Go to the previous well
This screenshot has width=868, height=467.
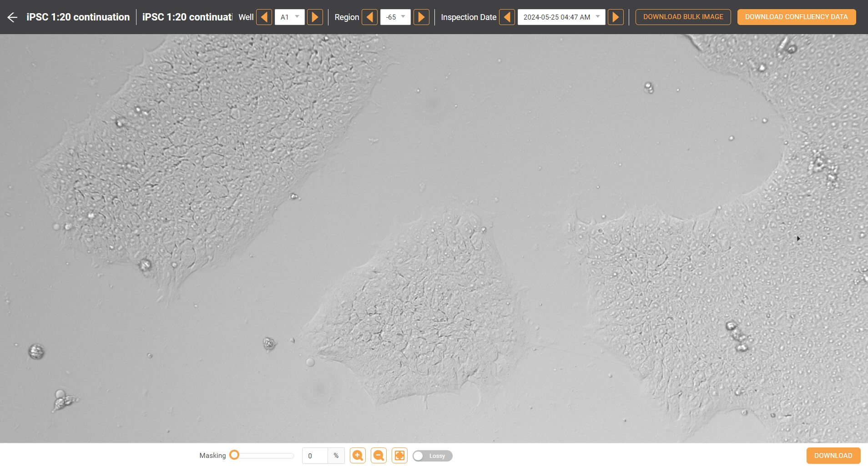coord(264,17)
